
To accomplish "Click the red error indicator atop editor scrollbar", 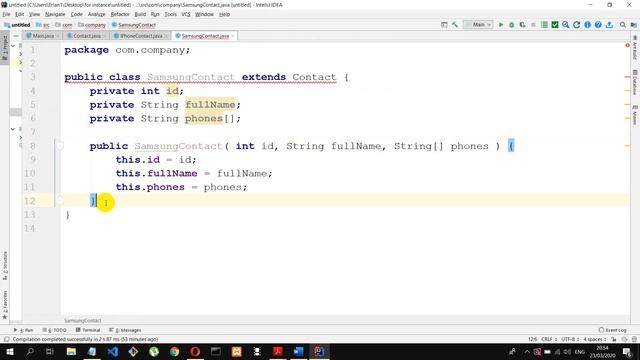I will (627, 45).
